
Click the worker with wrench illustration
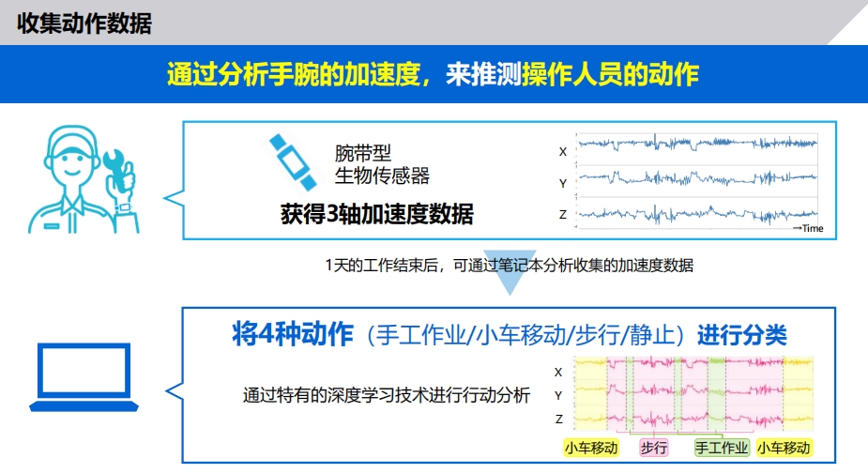[84, 179]
